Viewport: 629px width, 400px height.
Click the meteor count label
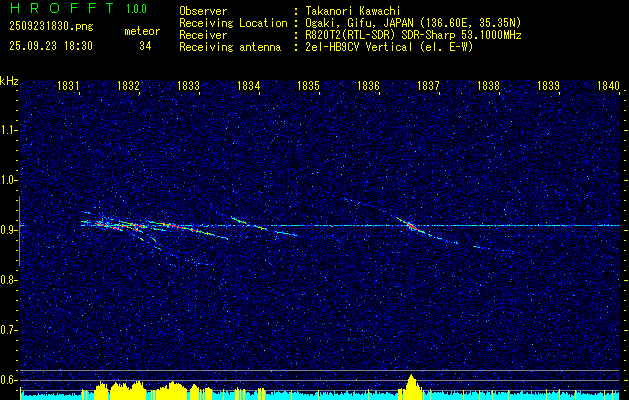142,31
